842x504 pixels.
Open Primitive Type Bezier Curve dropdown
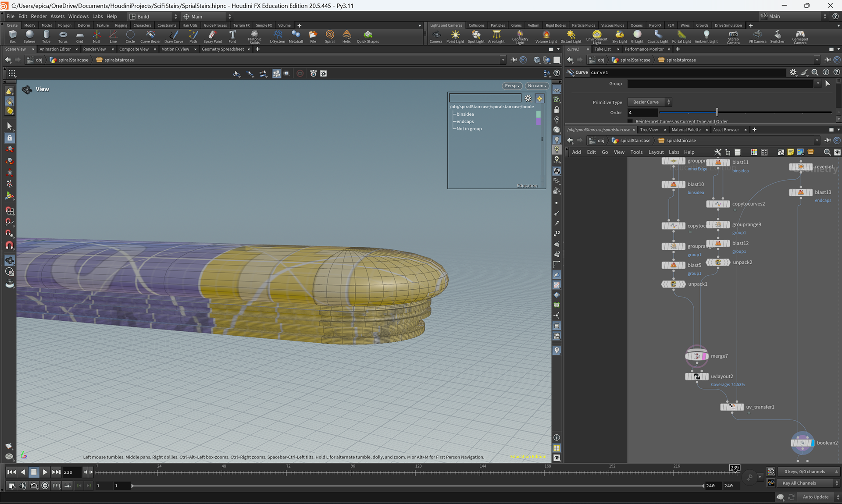pos(649,102)
